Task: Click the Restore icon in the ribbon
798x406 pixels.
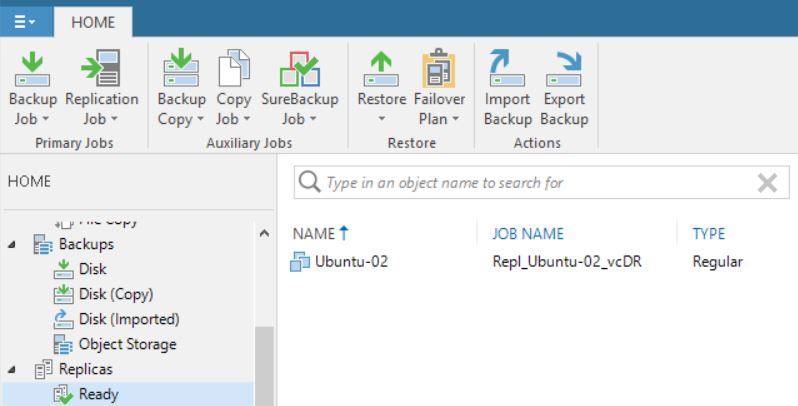Action: click(x=381, y=69)
